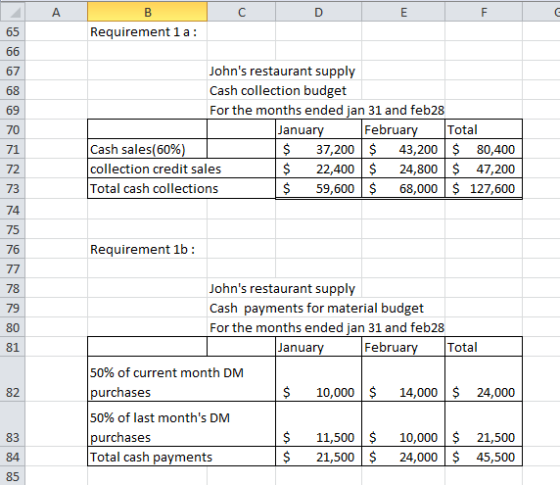Click the Select All corner triangle

[x=12, y=12]
